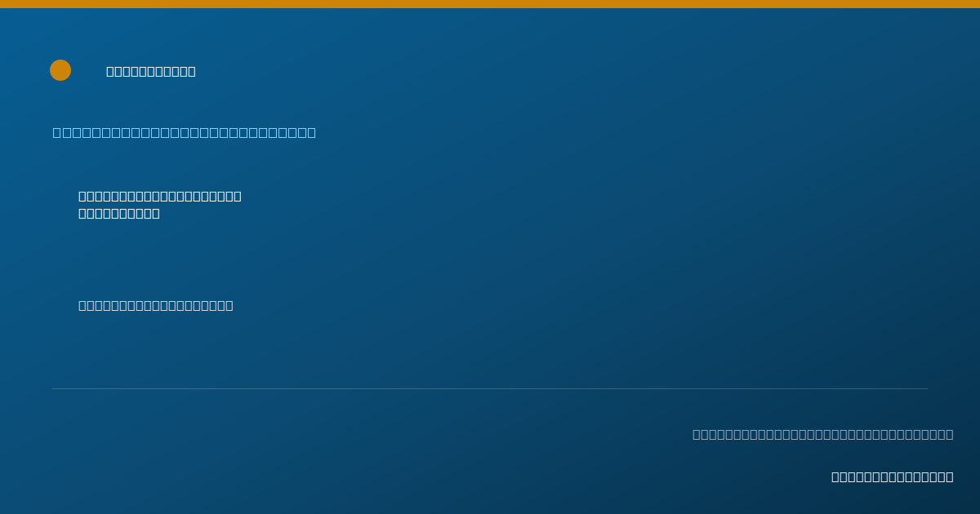Click the orange bar at top edge
Image resolution: width=980 pixels, height=514 pixels.
click(490, 4)
